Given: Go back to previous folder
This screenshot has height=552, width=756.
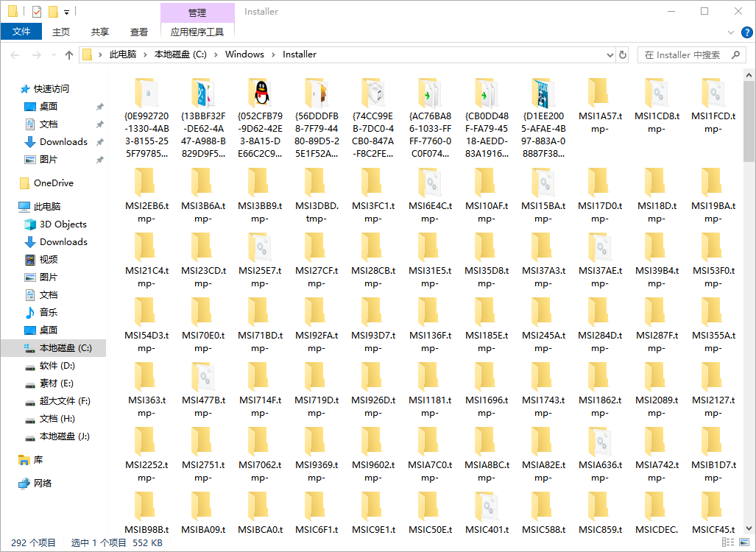Looking at the screenshot, I should pos(15,55).
